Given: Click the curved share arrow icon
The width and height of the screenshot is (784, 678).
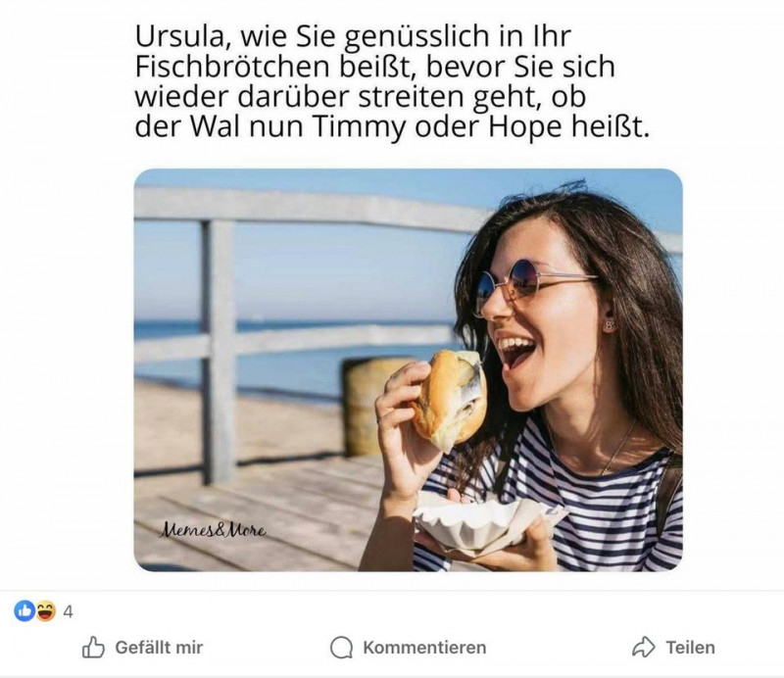Looking at the screenshot, I should tap(644, 647).
